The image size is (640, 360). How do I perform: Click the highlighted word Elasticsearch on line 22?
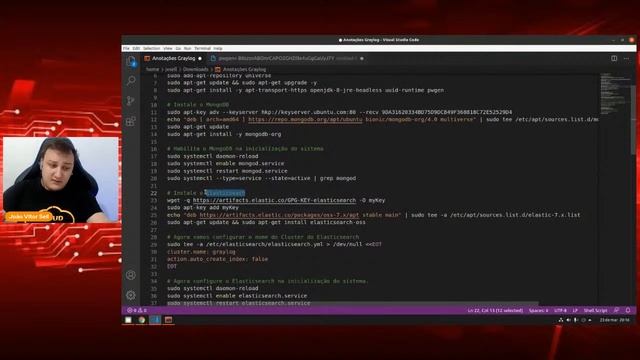coord(225,193)
